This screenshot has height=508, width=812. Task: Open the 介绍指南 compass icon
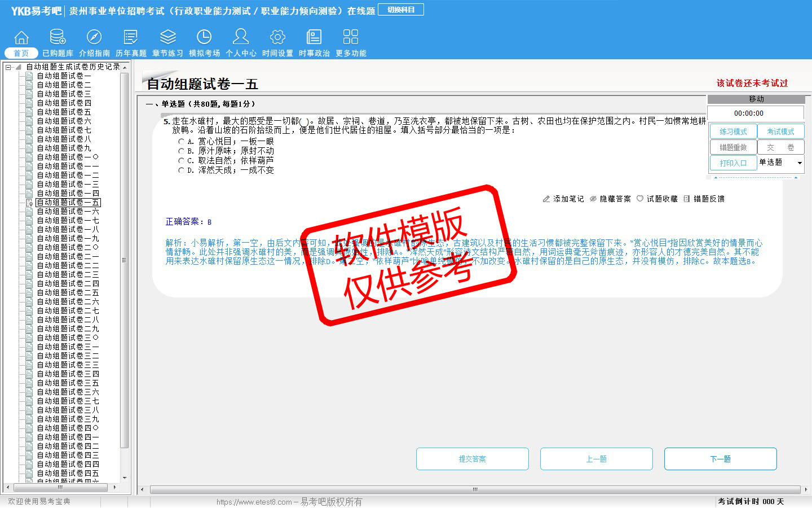coord(94,38)
